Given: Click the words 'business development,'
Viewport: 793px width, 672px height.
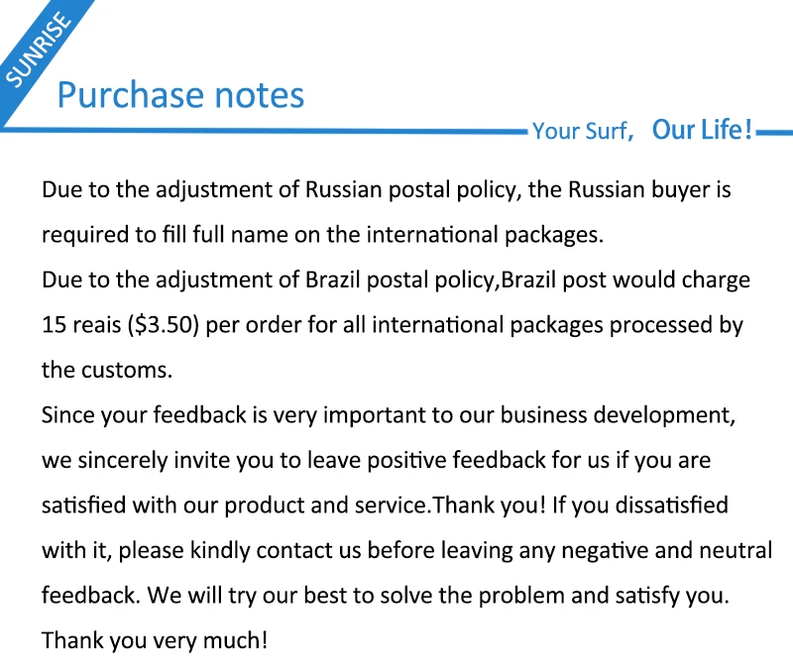Looking at the screenshot, I should tap(618, 415).
